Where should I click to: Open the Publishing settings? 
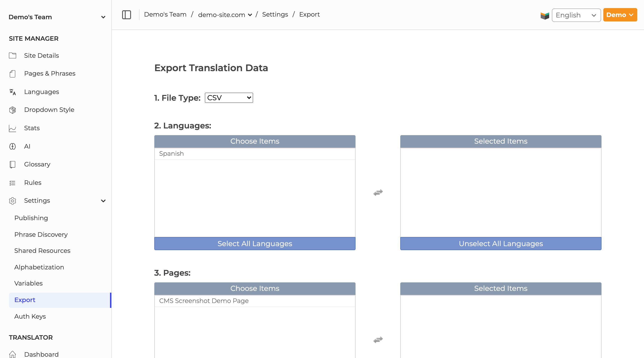(x=31, y=218)
